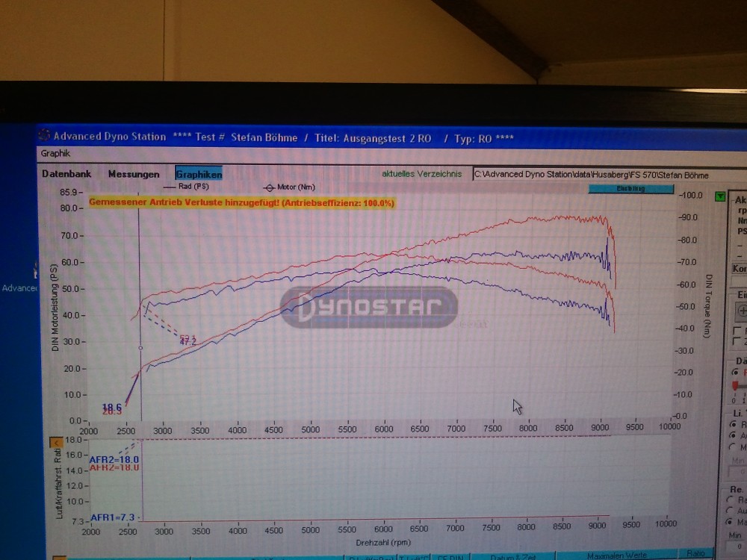Click the green arrow button beside torque axis
This screenshot has width=747, height=560.
[719, 196]
